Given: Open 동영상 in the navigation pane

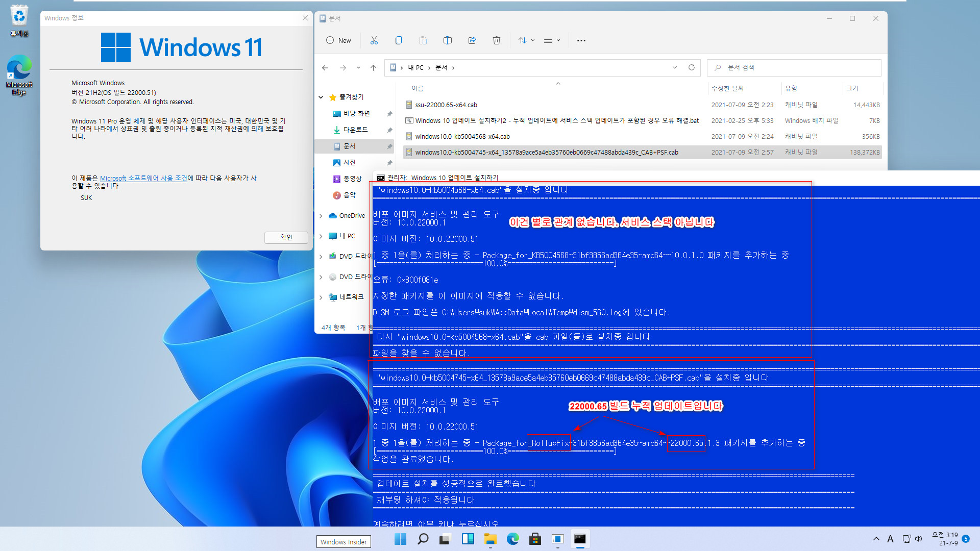Looking at the screenshot, I should (x=352, y=179).
